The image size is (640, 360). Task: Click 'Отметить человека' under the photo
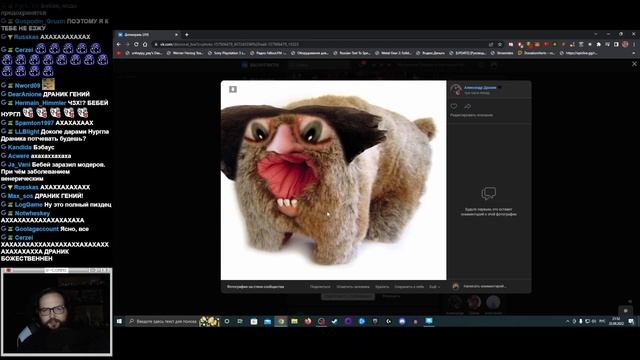click(353, 287)
